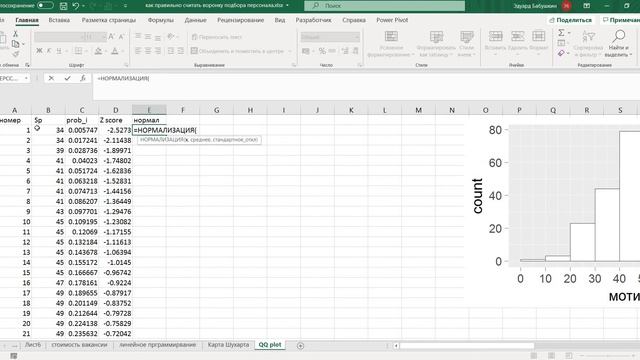This screenshot has height=360, width=640.
Task: Center cell text horizontally
Action: [x=148, y=51]
